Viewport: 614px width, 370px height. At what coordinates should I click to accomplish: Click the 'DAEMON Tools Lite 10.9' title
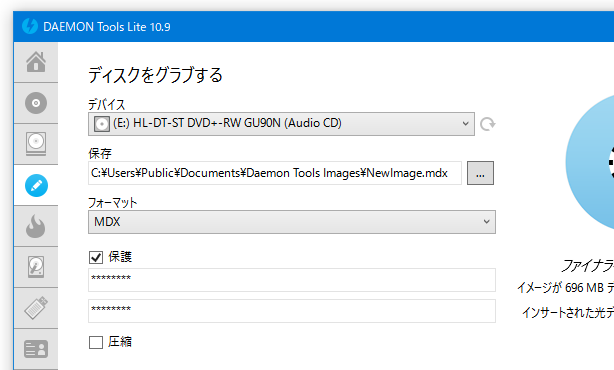(107, 27)
